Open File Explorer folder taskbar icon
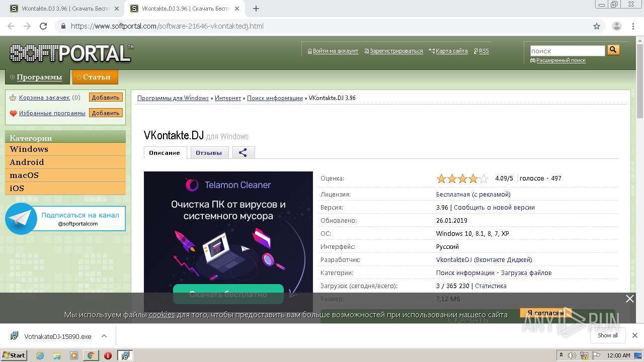The height and width of the screenshot is (362, 644). [57, 355]
